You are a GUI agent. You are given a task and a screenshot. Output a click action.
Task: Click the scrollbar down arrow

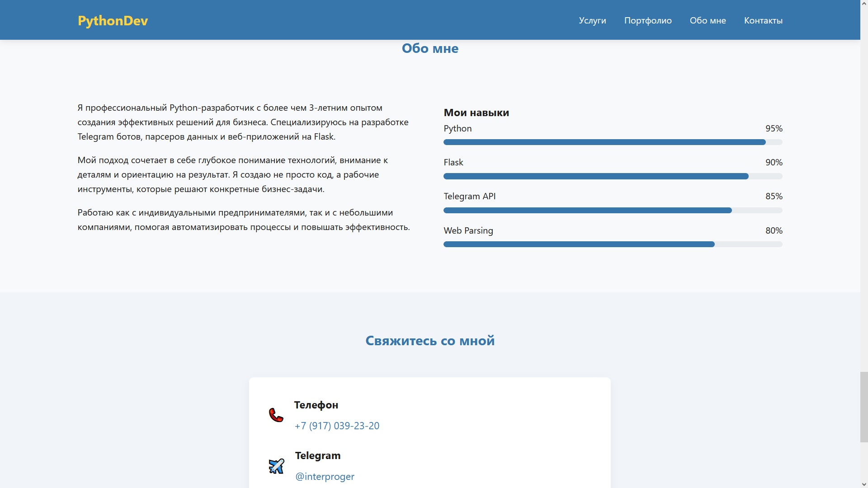coord(864,484)
